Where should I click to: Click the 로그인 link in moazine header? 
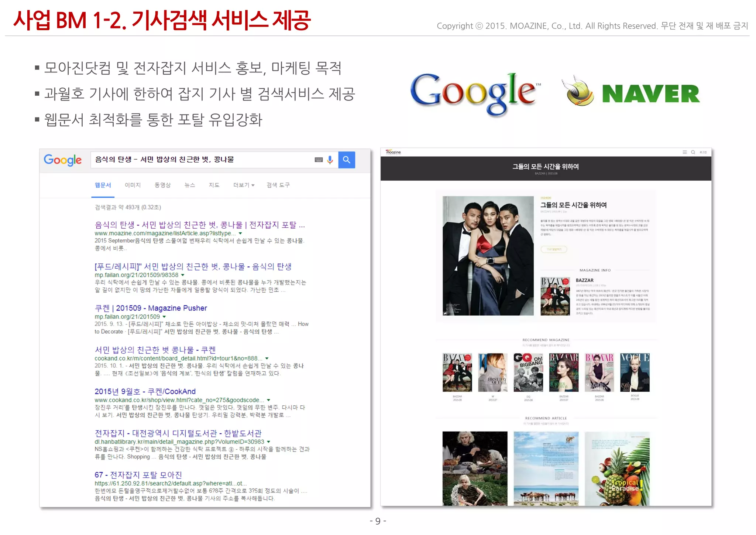click(703, 152)
